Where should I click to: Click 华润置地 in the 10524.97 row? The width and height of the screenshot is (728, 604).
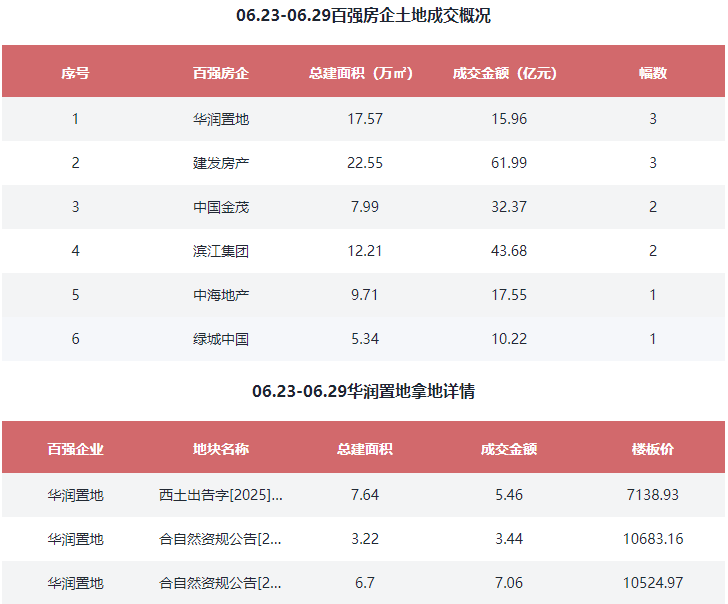(75, 583)
